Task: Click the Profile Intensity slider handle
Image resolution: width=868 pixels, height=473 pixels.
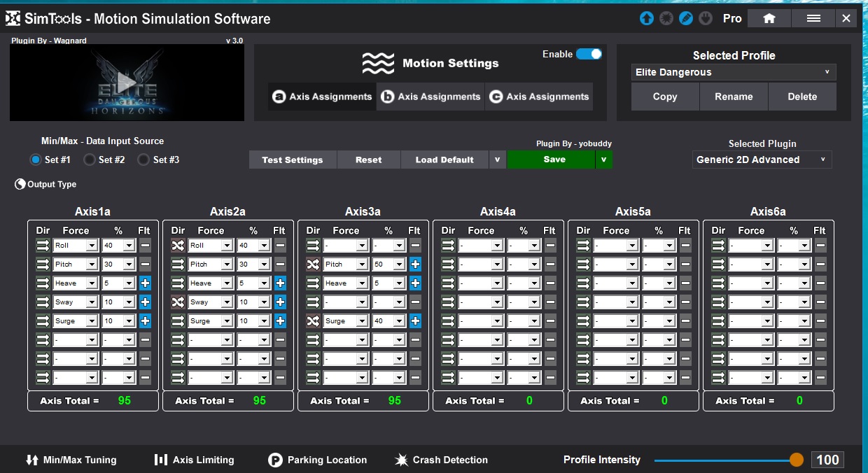Action: pyautogui.click(x=796, y=460)
